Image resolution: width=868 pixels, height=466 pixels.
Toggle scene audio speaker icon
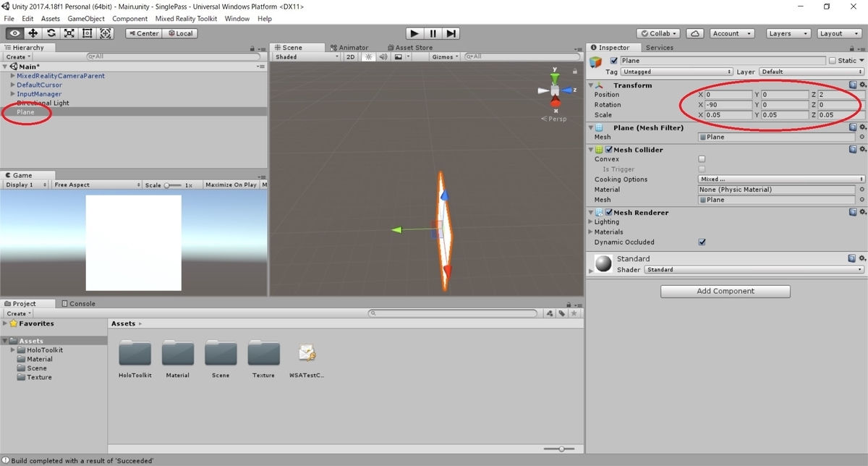[383, 56]
